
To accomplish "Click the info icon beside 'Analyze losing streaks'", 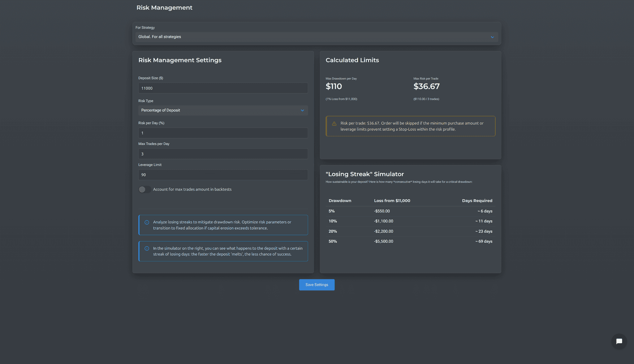I will (x=147, y=222).
